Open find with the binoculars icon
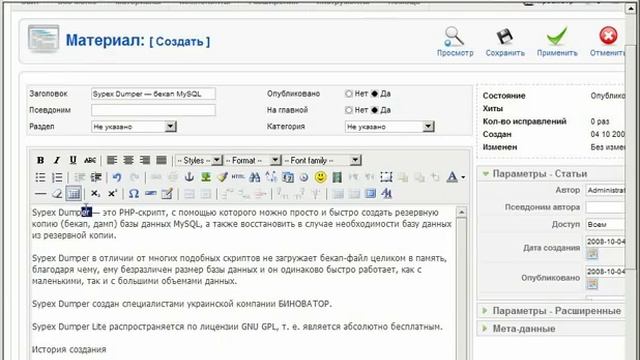This screenshot has height=360, width=640. [255, 177]
